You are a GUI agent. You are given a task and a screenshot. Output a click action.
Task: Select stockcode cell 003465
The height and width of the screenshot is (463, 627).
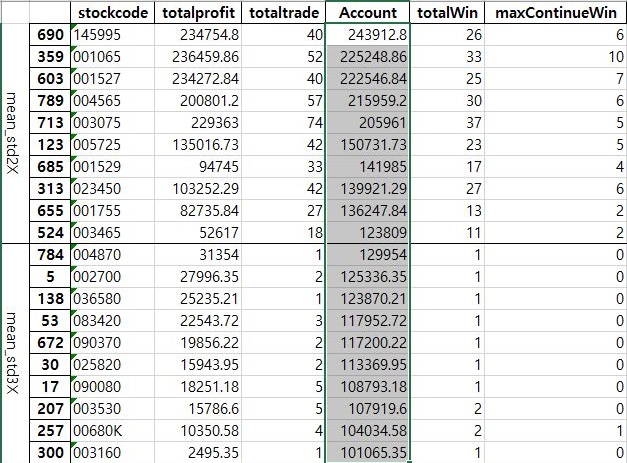[x=112, y=233]
